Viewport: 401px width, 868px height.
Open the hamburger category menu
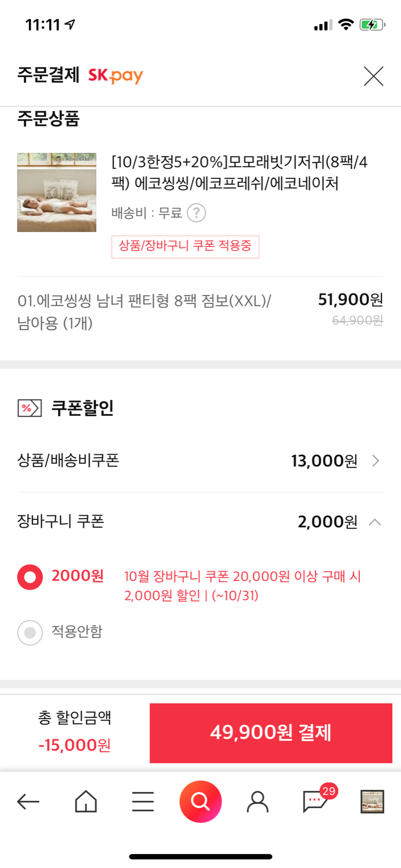click(143, 801)
